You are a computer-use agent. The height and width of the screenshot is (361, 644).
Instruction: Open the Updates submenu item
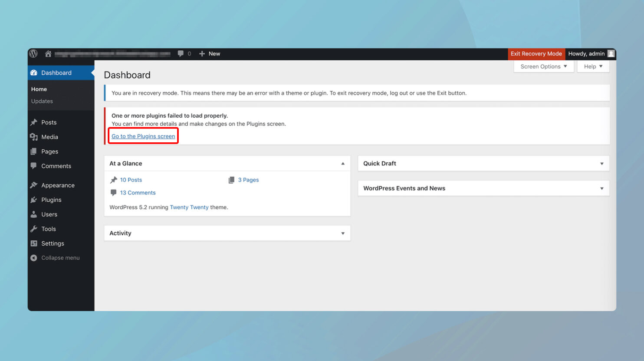[42, 101]
